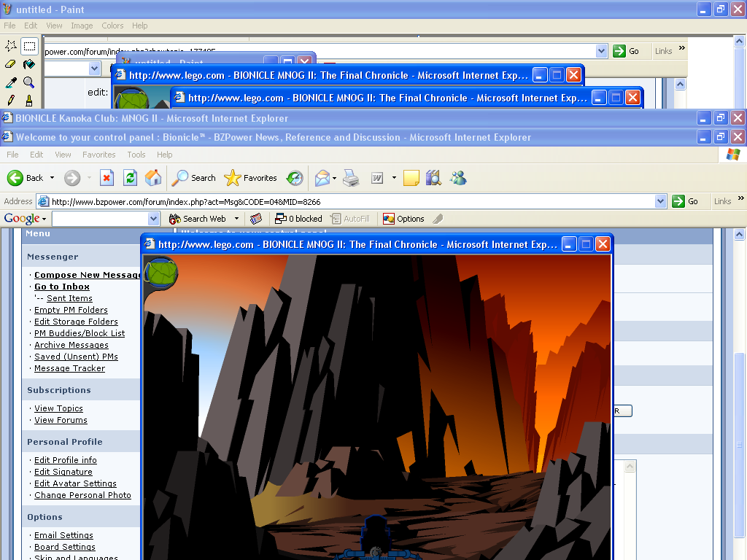This screenshot has width=747, height=560.
Task: Click the Search Web button
Action: point(198,219)
